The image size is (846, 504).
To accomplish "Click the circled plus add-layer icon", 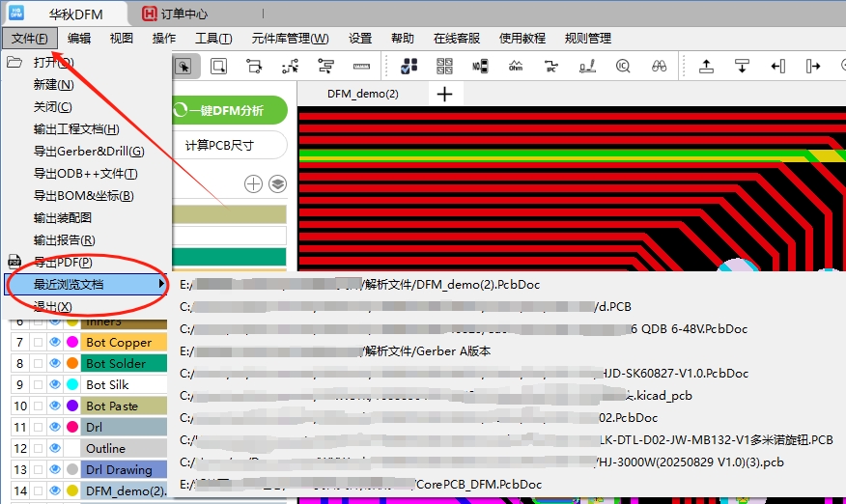I will point(253,184).
